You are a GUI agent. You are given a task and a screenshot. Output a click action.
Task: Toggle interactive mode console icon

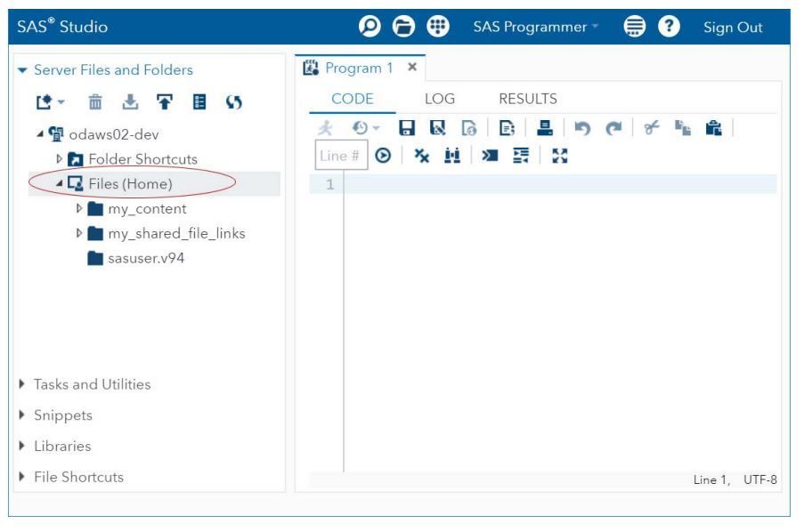coord(490,156)
